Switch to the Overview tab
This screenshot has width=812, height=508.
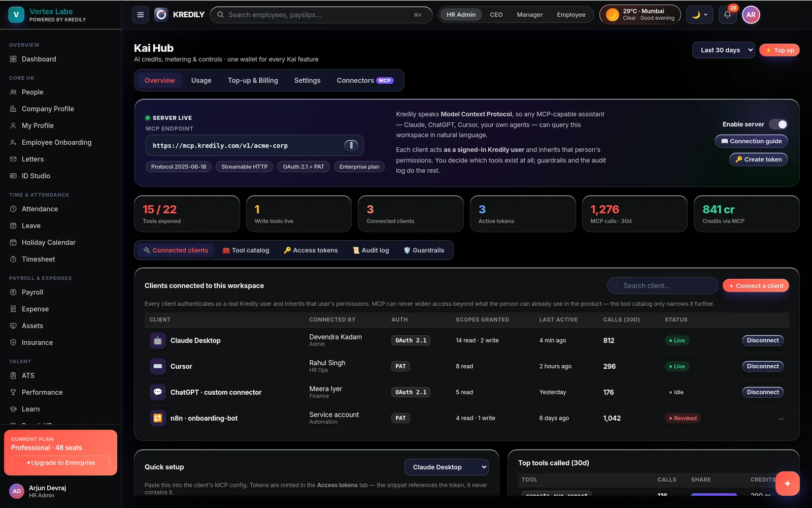(159, 80)
